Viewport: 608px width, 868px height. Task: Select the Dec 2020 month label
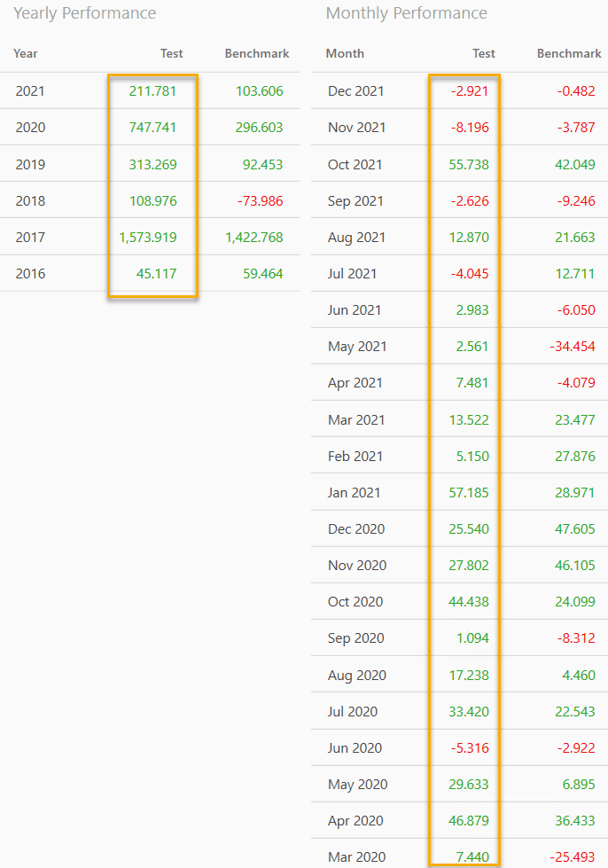tap(356, 529)
